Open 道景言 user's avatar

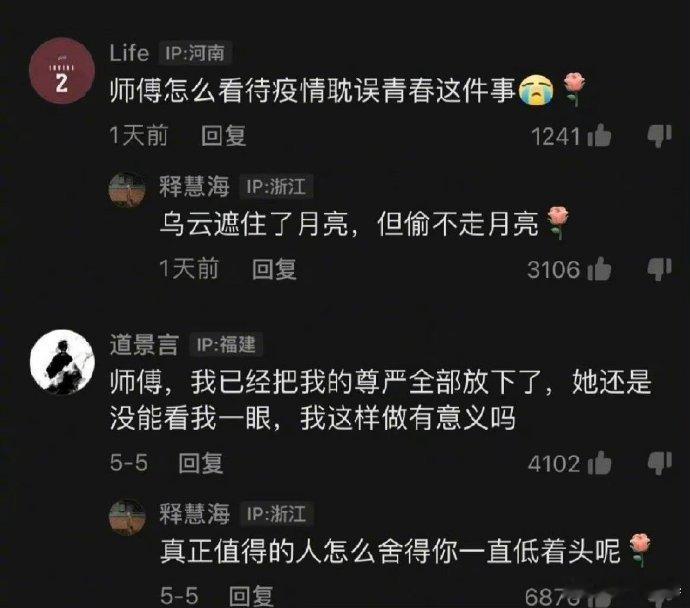click(x=62, y=362)
